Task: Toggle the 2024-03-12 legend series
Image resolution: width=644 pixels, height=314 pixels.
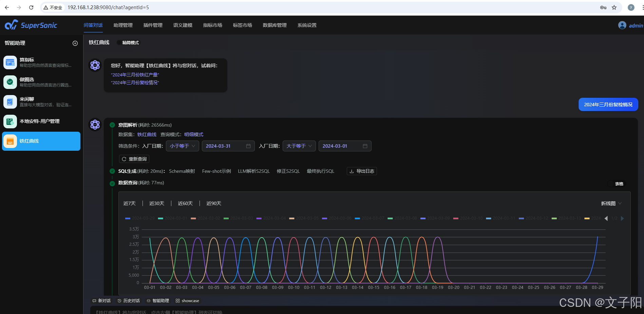Action: click(533, 218)
